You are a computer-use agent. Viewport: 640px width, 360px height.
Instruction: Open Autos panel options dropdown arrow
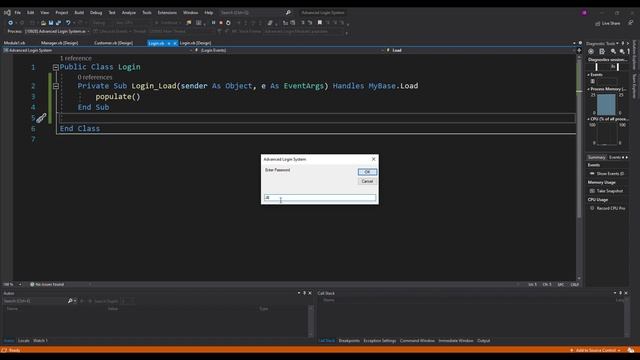coord(299,293)
